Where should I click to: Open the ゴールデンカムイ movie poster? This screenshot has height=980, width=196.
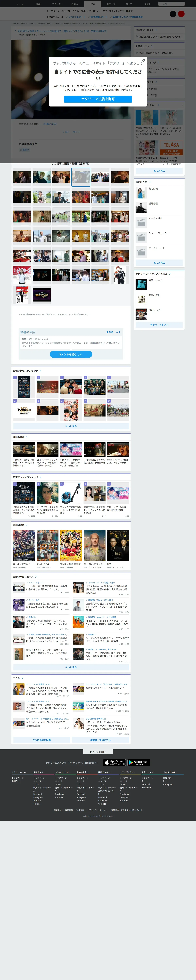tap(24, 546)
